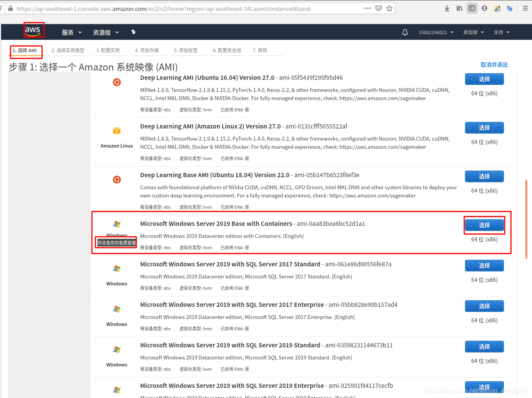Open the browser hamburger menu
Screen dimensions: 532x398
pyautogui.click(x=525, y=8)
